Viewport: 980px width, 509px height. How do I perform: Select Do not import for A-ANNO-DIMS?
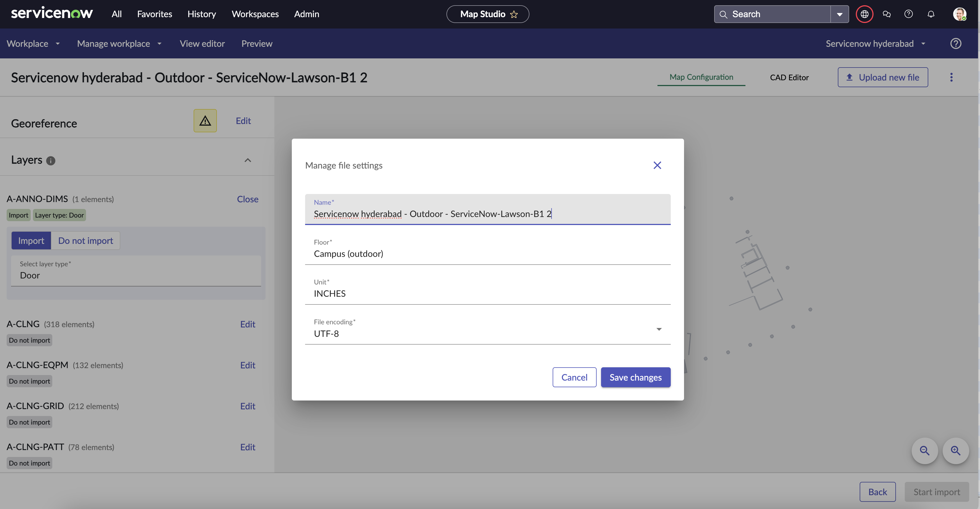(x=85, y=241)
